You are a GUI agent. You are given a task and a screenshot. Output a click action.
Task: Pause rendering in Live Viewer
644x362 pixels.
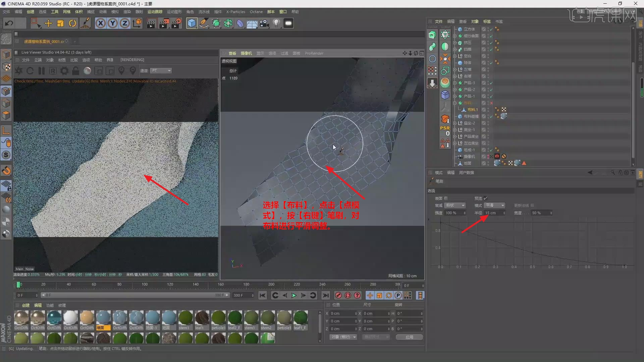coord(42,71)
